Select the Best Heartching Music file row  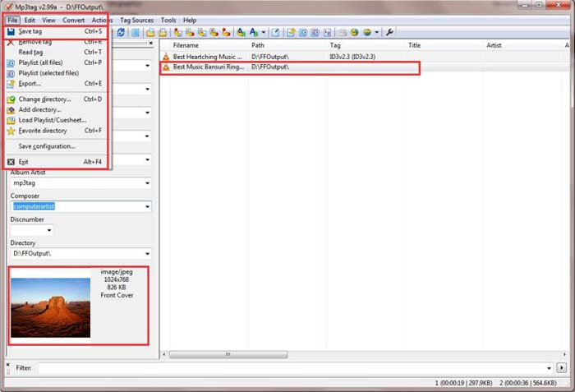365,57
